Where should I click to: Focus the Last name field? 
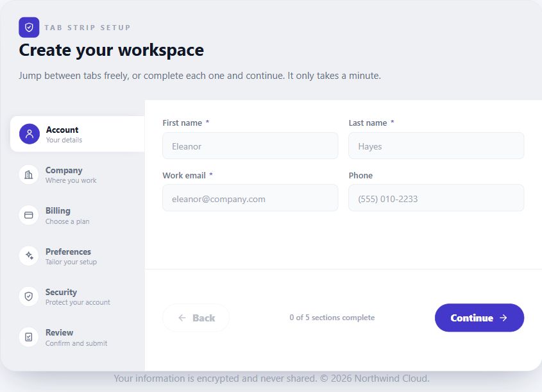436,146
